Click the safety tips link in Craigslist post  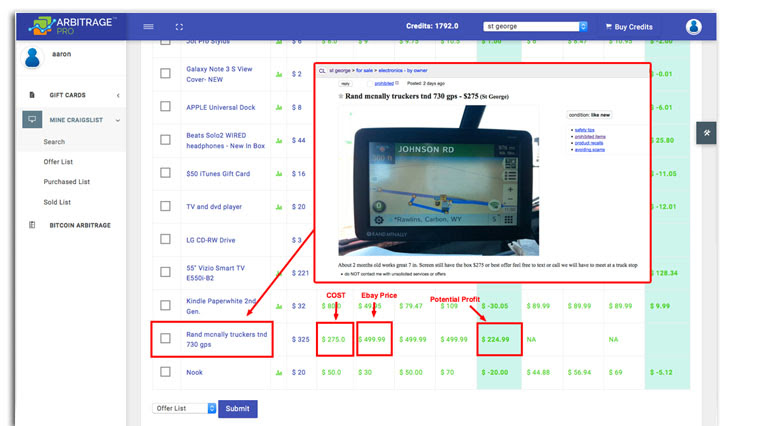point(584,130)
